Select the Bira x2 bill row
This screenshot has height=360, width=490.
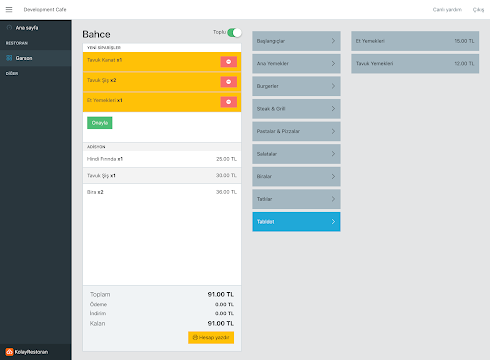[x=162, y=192]
